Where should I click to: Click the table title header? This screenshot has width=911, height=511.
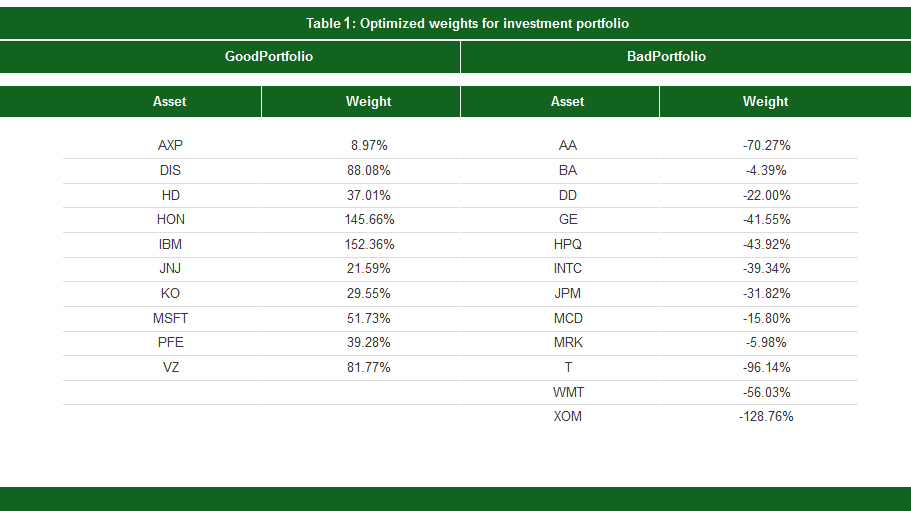[x=467, y=23]
